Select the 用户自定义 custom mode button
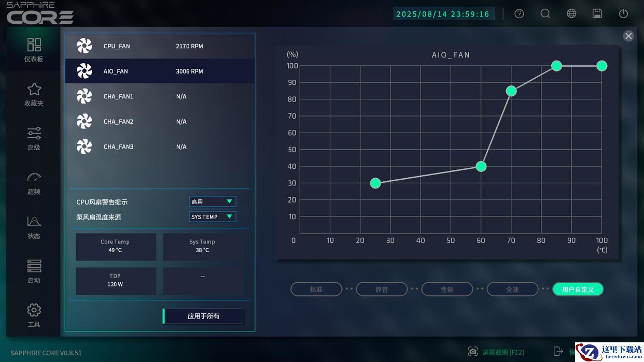The image size is (644, 362). pyautogui.click(x=578, y=289)
